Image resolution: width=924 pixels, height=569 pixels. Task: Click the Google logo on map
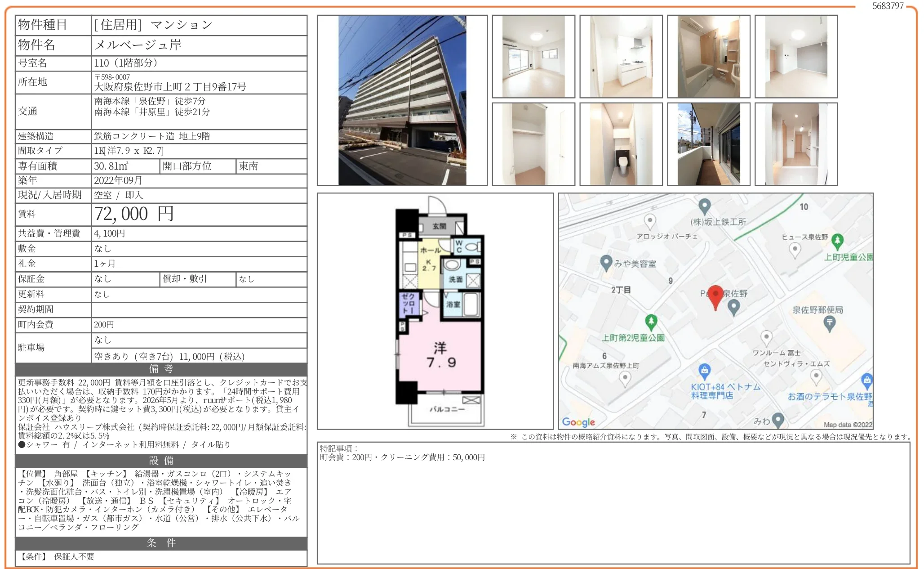pos(578,422)
